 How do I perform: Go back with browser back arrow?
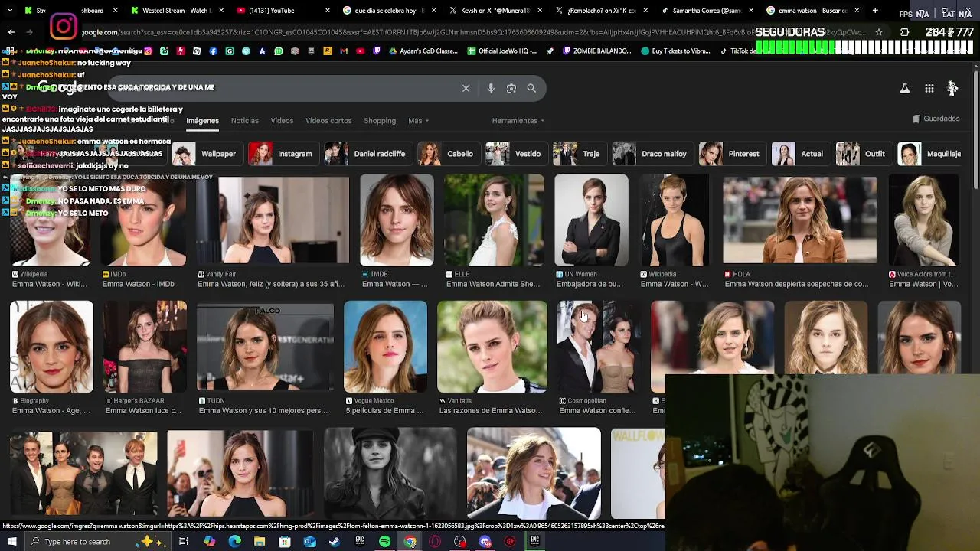tap(11, 32)
